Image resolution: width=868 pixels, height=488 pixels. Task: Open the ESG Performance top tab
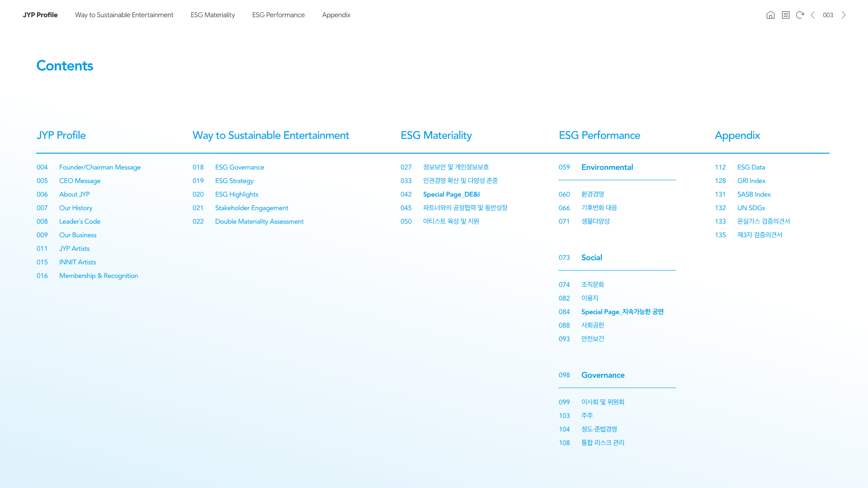pos(278,15)
